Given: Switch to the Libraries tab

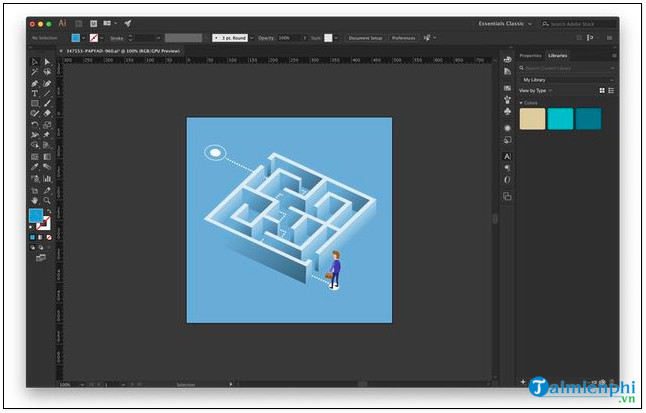Looking at the screenshot, I should [x=557, y=55].
